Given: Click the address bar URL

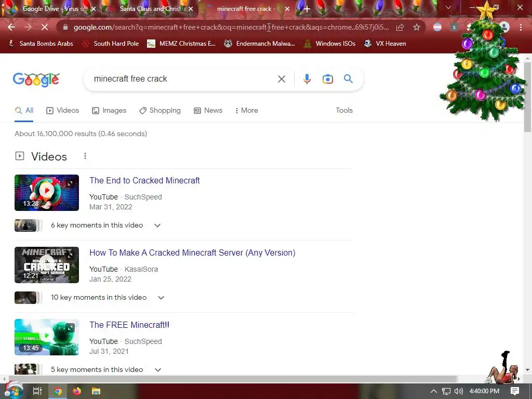Looking at the screenshot, I should click(231, 27).
